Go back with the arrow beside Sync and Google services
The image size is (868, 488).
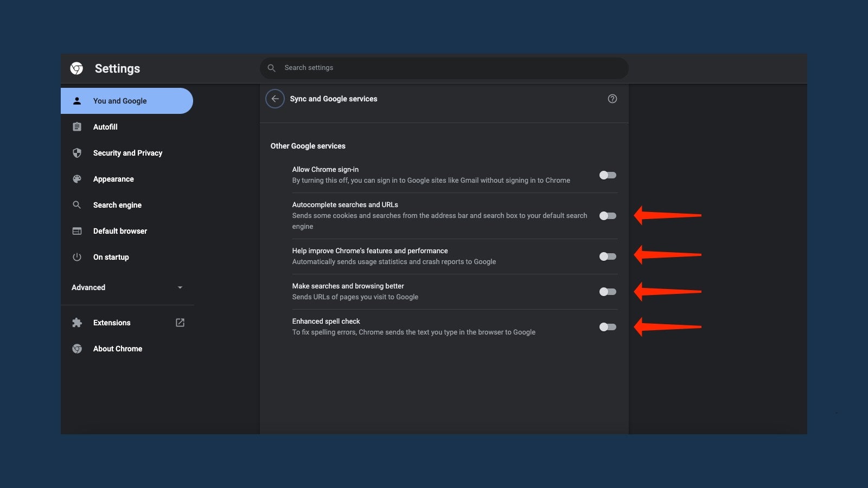(x=275, y=99)
